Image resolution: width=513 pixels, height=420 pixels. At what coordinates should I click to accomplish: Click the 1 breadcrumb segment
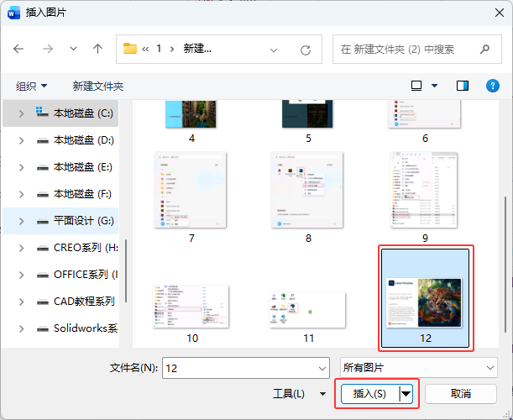[x=159, y=49]
